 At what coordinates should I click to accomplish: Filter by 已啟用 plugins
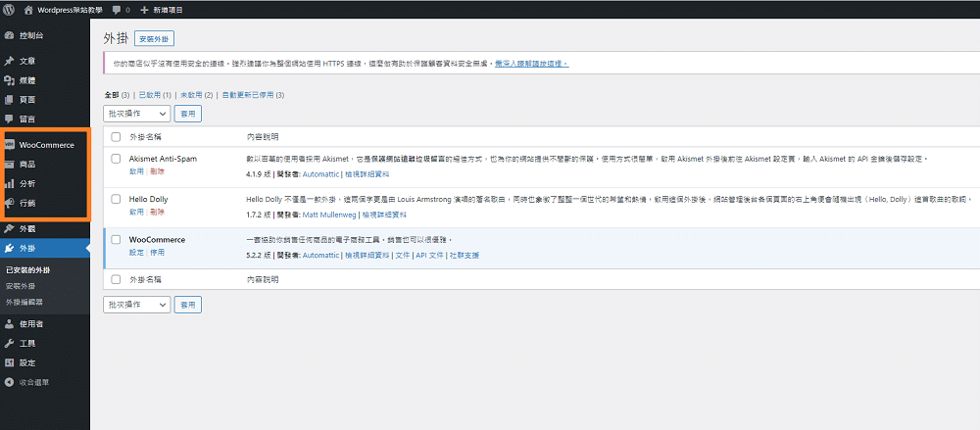150,95
